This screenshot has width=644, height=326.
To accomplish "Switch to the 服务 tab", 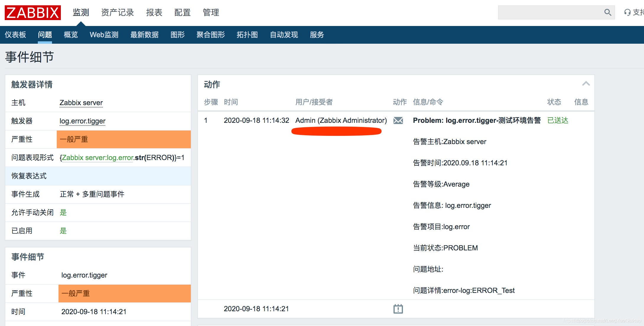I will [317, 35].
